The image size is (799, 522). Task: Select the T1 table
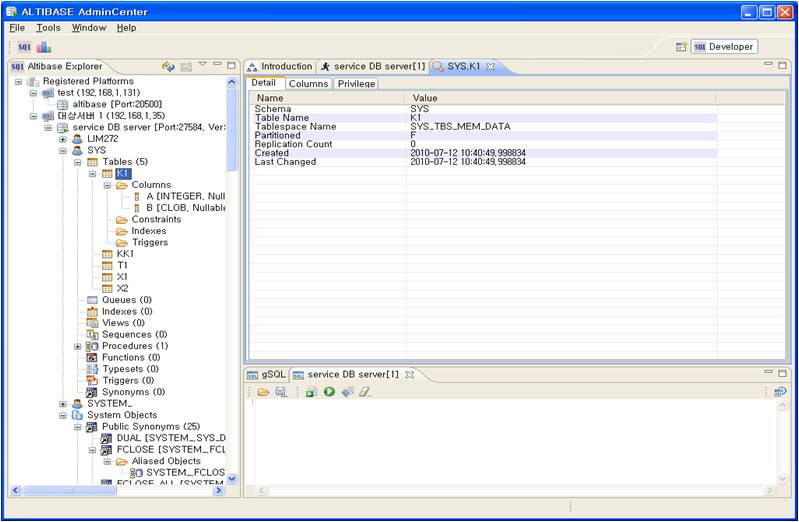(x=122, y=266)
